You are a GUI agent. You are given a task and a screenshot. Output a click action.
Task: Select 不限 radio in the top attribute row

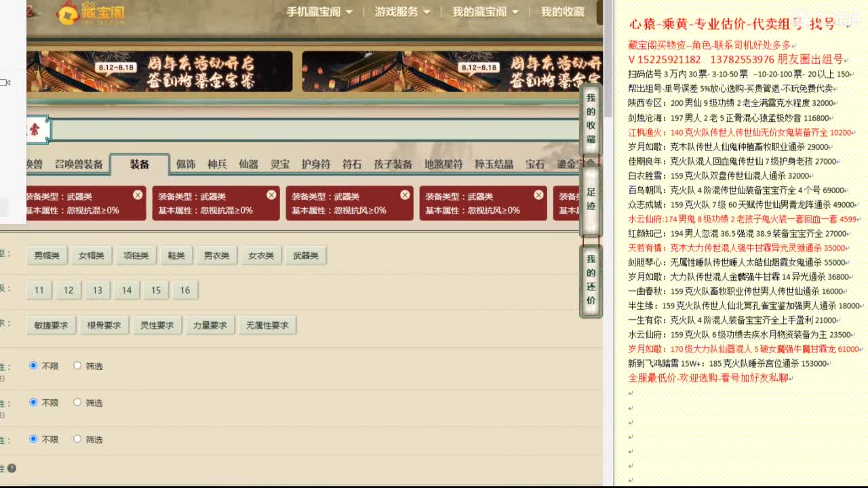click(x=33, y=365)
